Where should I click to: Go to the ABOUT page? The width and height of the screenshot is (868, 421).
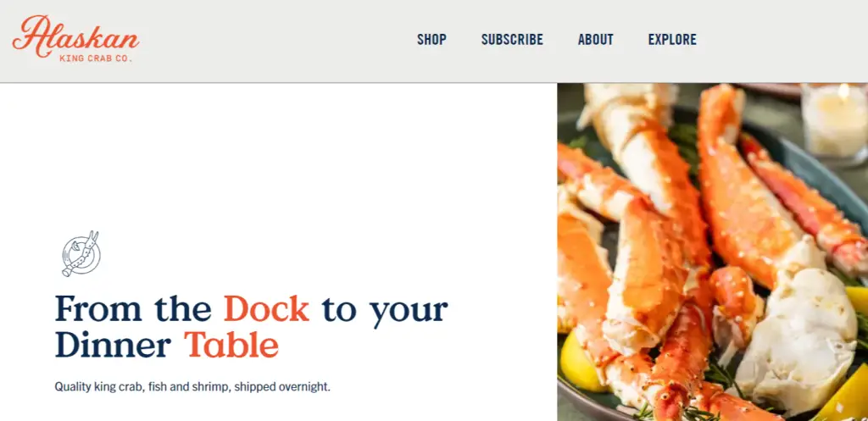596,40
